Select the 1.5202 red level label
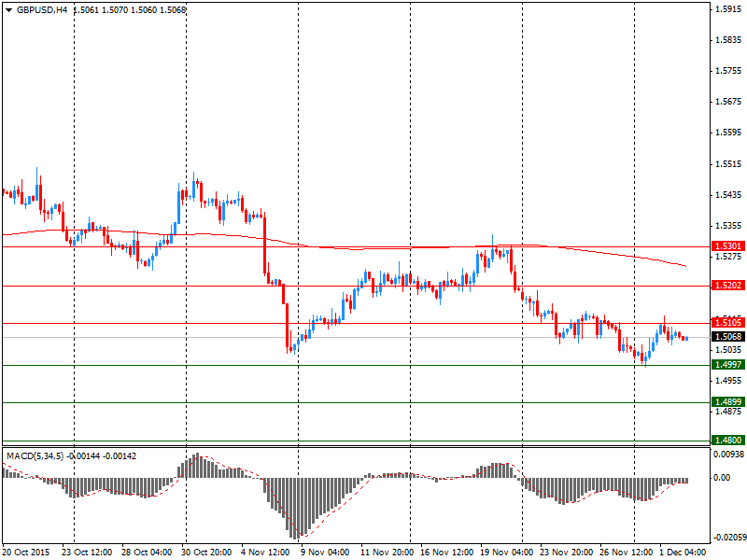The image size is (747, 560). tap(727, 286)
